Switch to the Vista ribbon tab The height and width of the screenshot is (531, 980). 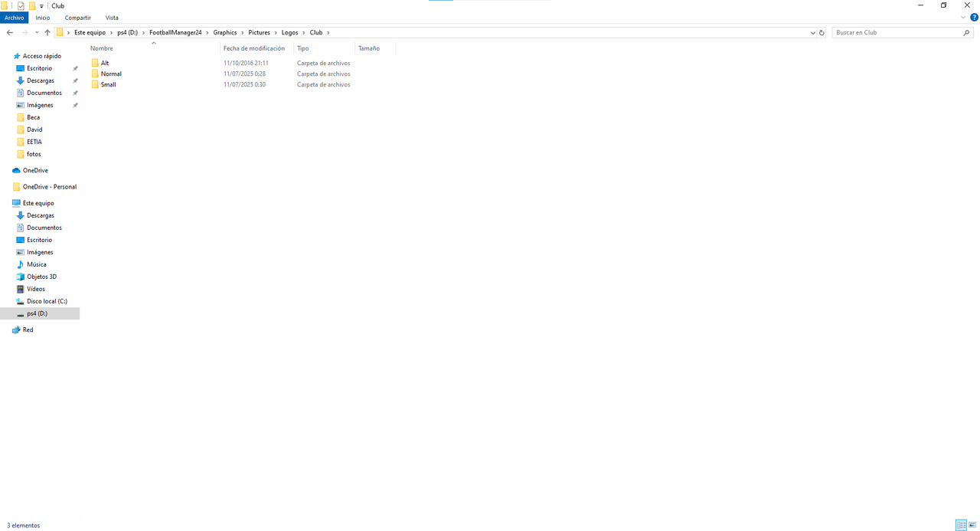(x=112, y=18)
